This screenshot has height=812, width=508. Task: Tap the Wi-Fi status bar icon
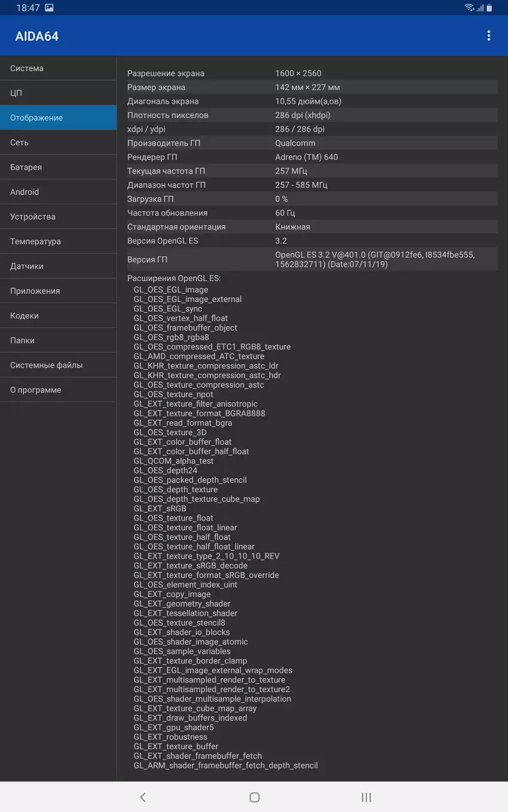click(x=469, y=8)
